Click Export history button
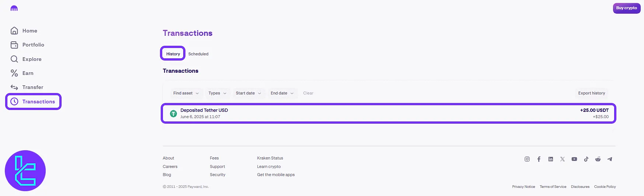This screenshot has width=644, height=196. click(592, 93)
